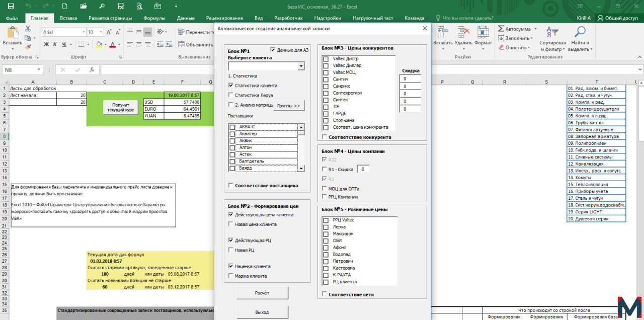Activate the Format Painter brush
This screenshot has height=320, width=644.
pyautogui.click(x=27, y=47)
